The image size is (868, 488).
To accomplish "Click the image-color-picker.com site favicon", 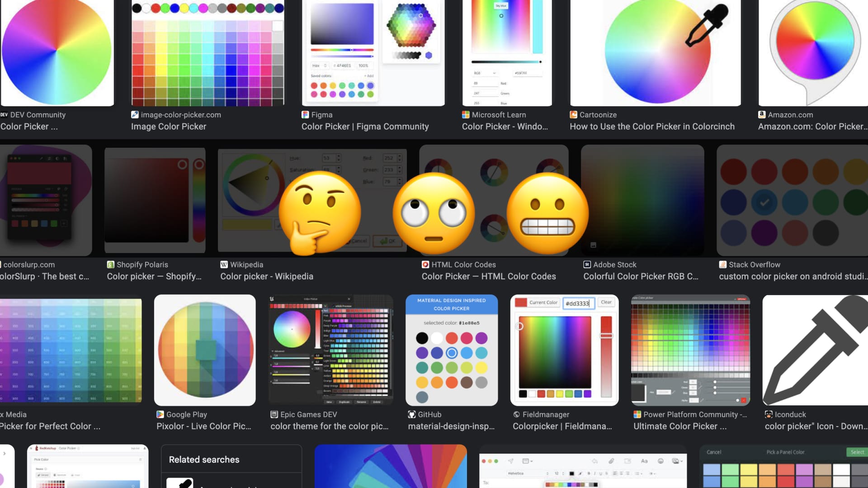I will tap(135, 115).
